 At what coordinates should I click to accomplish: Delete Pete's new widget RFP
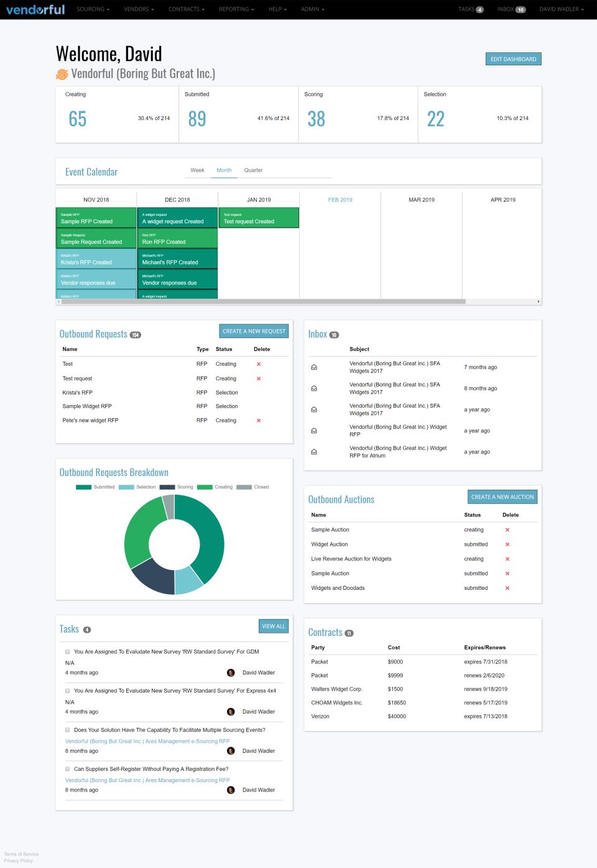[259, 421]
